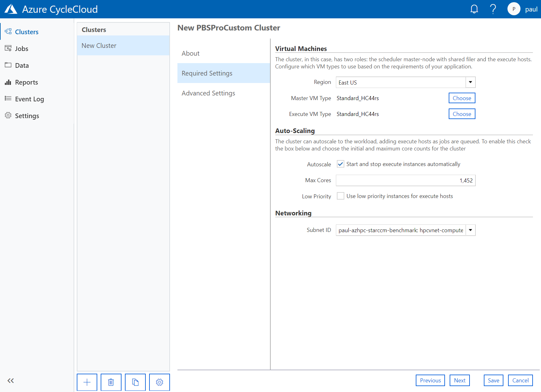
Task: Cancel the cluster creation
Action: coord(520,380)
